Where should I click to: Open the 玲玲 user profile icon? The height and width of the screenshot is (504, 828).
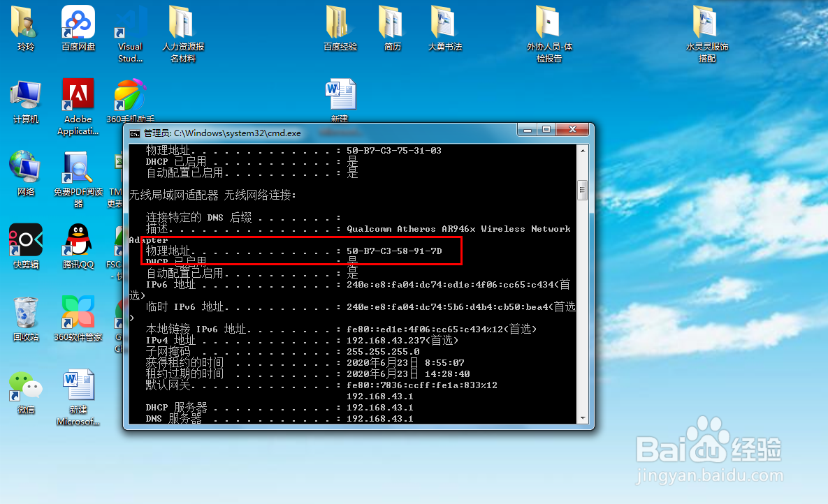pos(25,21)
